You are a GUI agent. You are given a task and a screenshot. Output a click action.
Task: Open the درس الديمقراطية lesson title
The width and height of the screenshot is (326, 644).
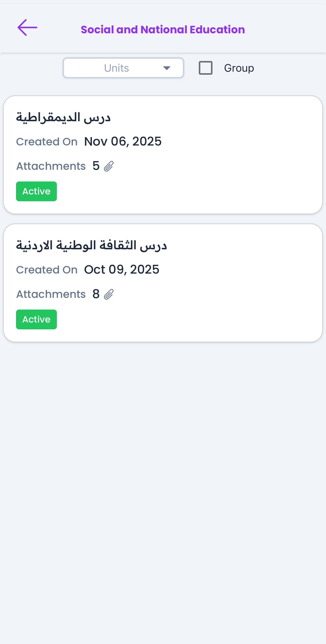(x=63, y=118)
